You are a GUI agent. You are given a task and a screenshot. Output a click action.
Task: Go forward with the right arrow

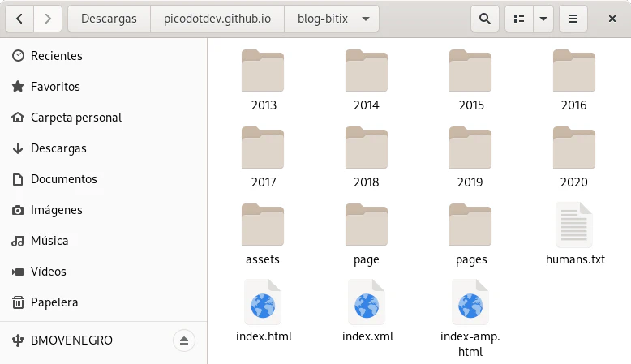click(x=48, y=19)
